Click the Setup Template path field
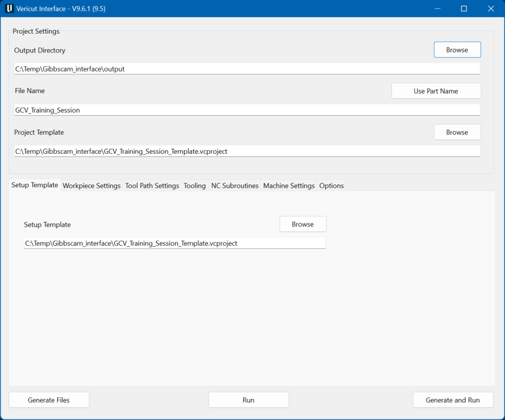The height and width of the screenshot is (420, 505). pos(175,243)
